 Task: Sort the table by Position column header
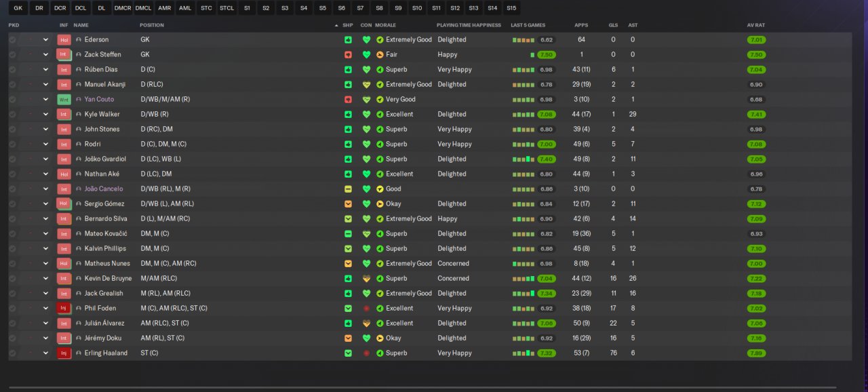point(152,25)
